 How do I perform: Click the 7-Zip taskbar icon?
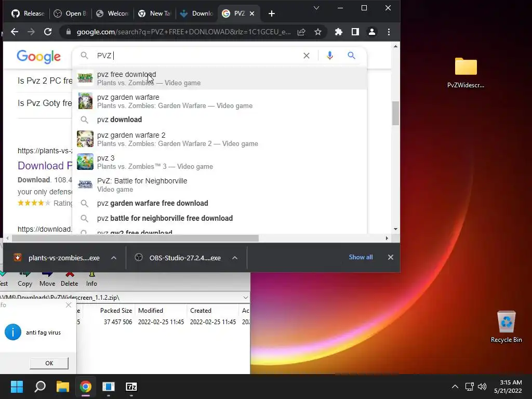pyautogui.click(x=131, y=387)
